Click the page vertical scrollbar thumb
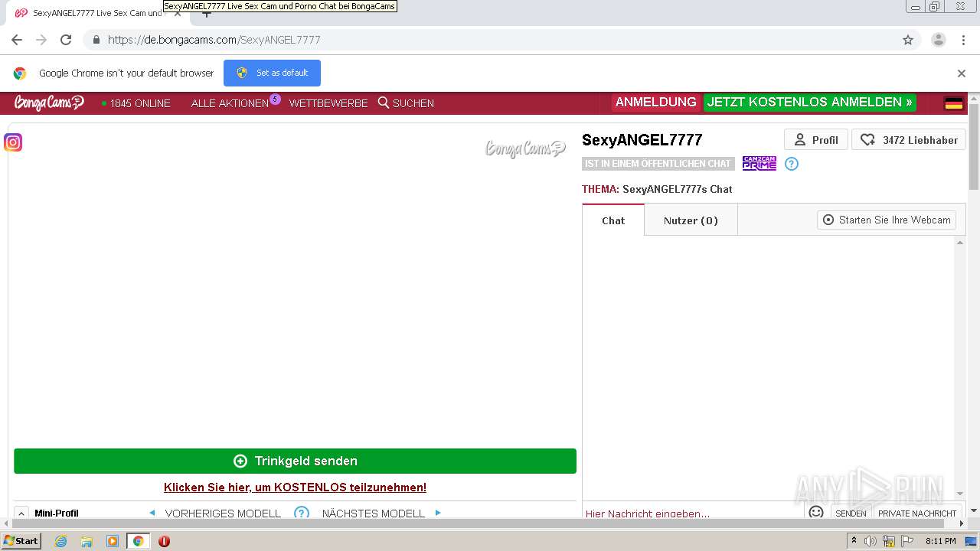 (974, 145)
